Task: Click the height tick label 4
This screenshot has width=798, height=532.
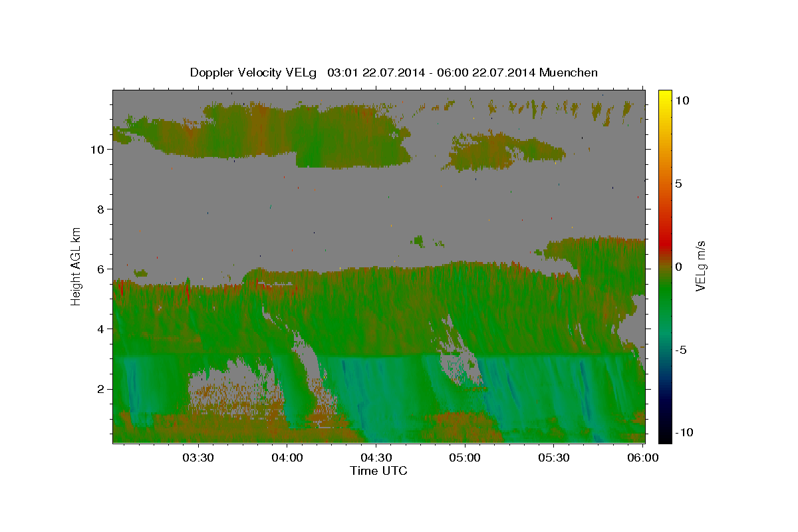Action: 101,329
